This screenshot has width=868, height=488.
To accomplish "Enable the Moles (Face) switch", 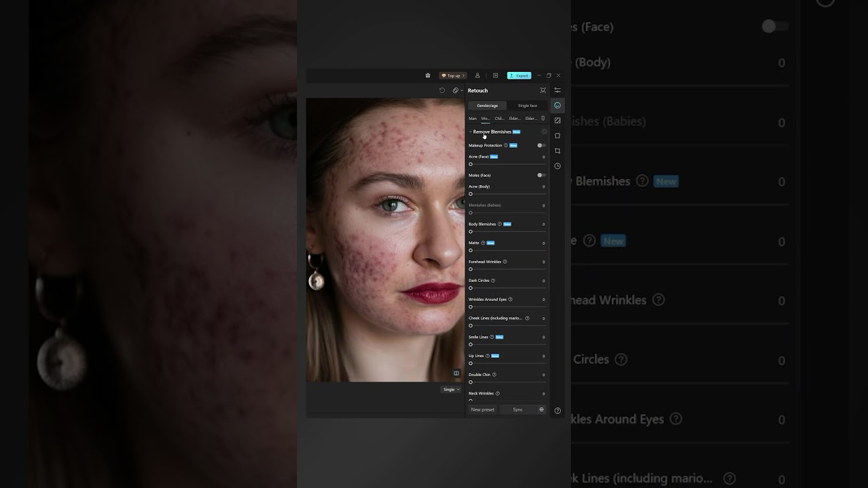I will pos(541,175).
